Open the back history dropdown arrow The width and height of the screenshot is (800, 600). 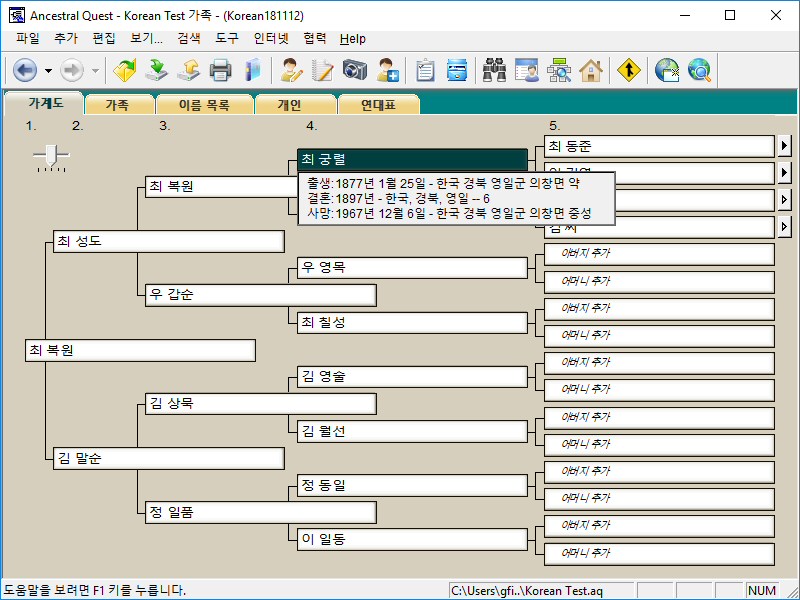tap(48, 70)
